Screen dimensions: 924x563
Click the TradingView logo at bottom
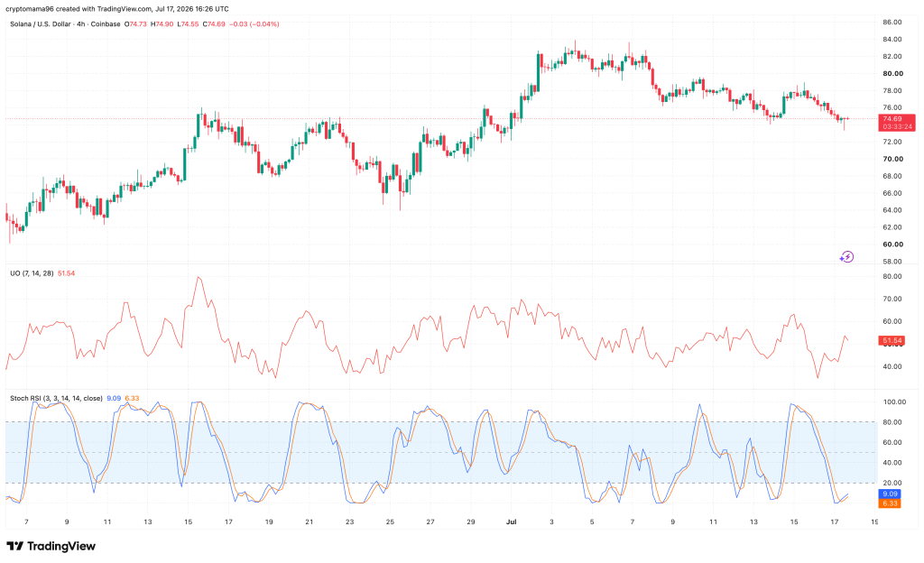pyautogui.click(x=51, y=546)
